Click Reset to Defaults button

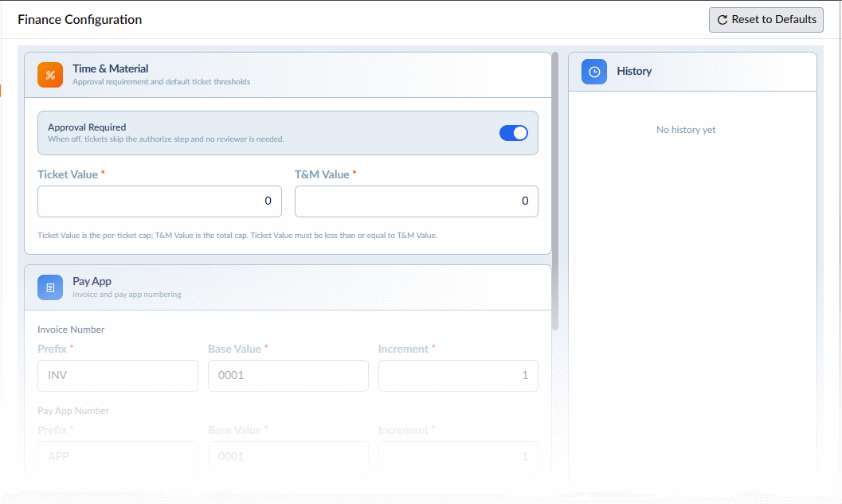[766, 20]
